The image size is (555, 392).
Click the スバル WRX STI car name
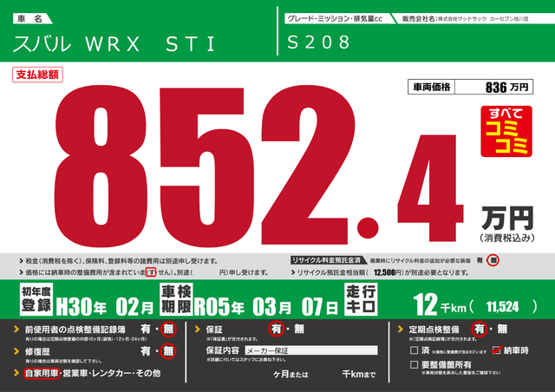click(113, 43)
